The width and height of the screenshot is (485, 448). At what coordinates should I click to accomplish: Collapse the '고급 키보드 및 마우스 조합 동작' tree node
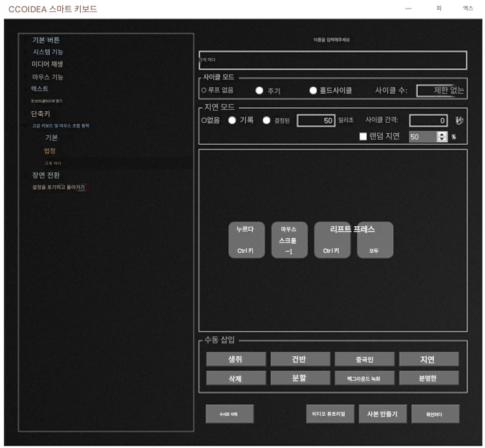(x=26, y=125)
